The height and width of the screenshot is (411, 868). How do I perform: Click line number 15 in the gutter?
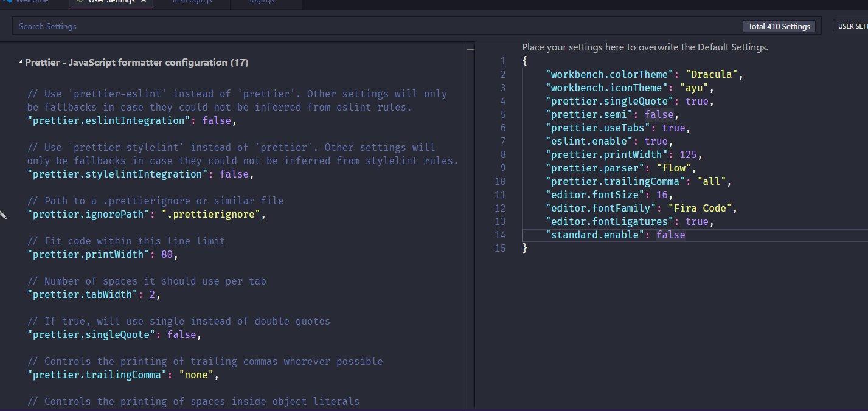pyautogui.click(x=501, y=248)
